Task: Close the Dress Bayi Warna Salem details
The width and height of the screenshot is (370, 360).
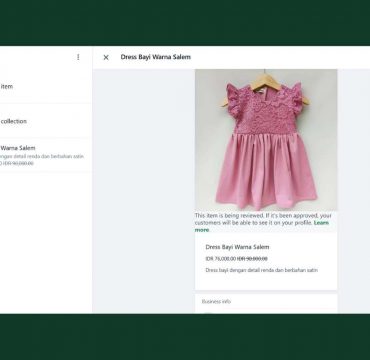Action: 106,57
